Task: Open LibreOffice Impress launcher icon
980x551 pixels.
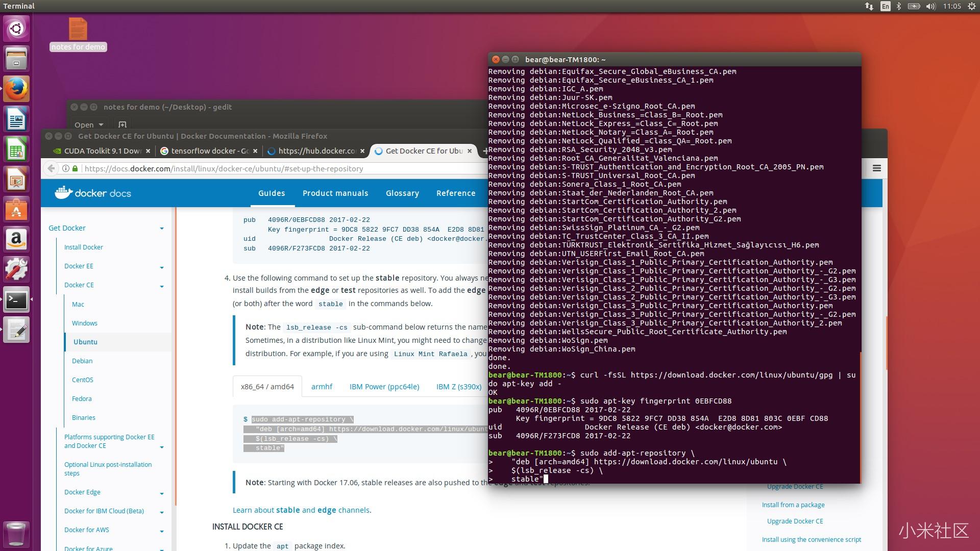Action: 16,180
